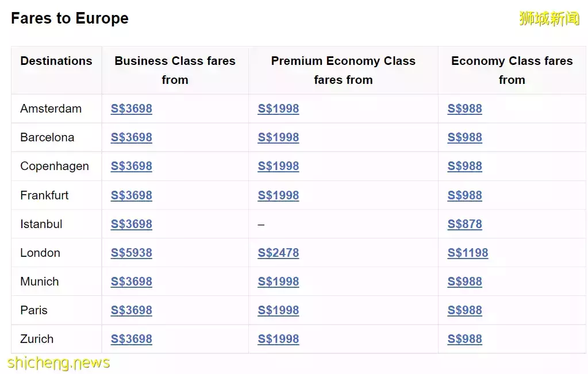Open Istanbul Business Class fare S$3698
This screenshot has width=588, height=374.
131,224
